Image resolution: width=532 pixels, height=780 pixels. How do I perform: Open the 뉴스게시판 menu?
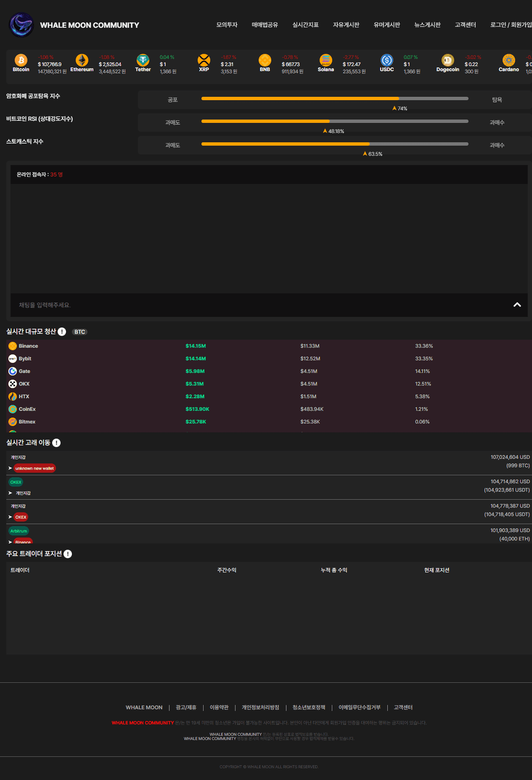[x=428, y=25]
